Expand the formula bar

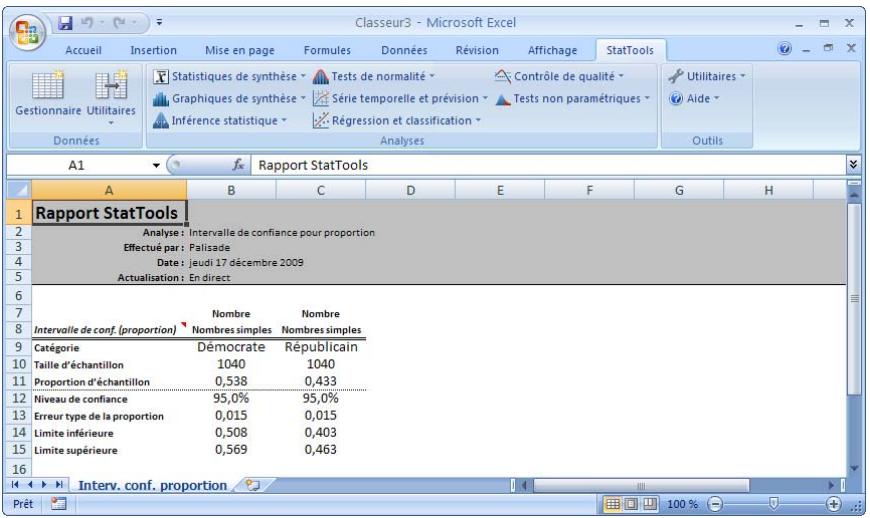coord(853,165)
